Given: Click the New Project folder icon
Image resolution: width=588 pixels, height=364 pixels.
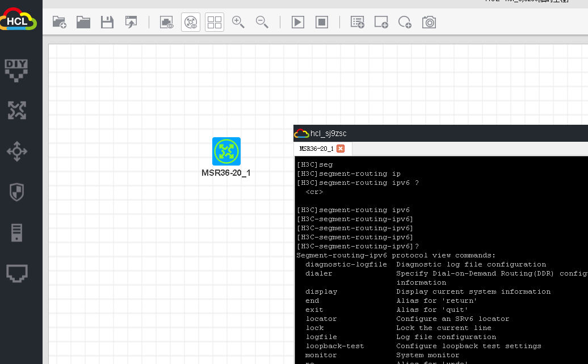Looking at the screenshot, I should click(59, 22).
